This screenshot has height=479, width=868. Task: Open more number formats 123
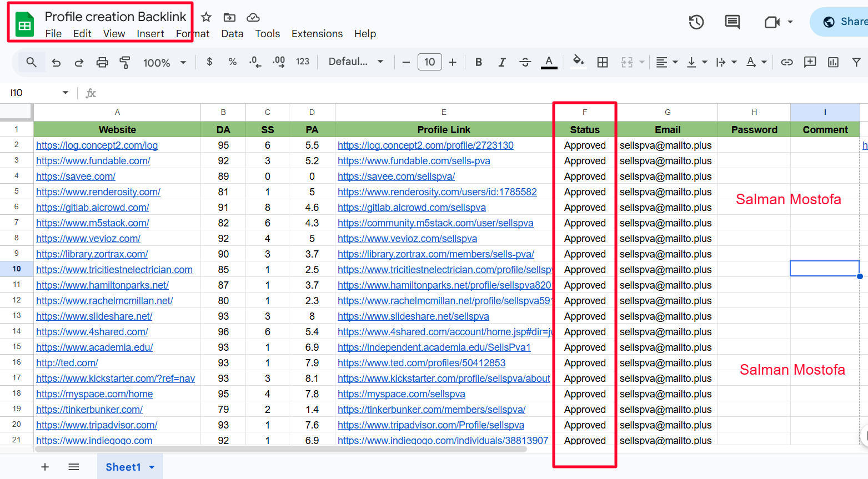coord(303,62)
